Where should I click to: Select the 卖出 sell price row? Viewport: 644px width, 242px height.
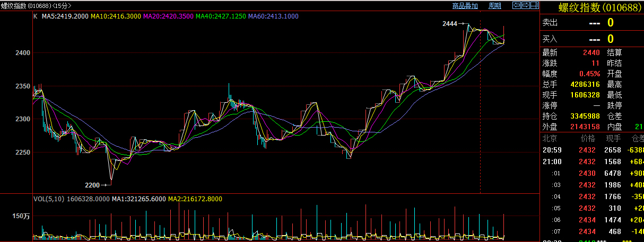pos(591,22)
